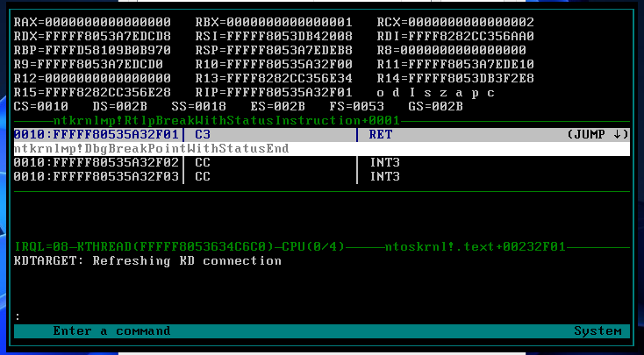The height and width of the screenshot is (355, 644).
Task: Select the ntoskrnl!.text+00232F01 location
Action: pos(476,247)
